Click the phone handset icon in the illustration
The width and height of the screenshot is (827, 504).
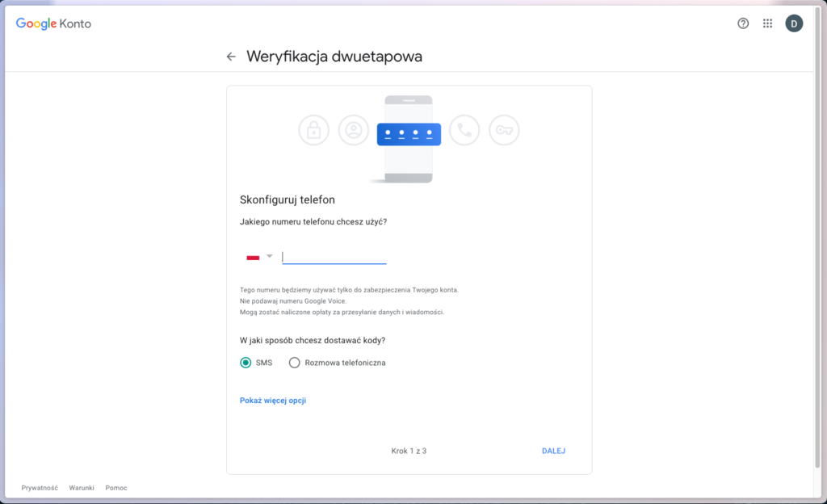(x=464, y=130)
